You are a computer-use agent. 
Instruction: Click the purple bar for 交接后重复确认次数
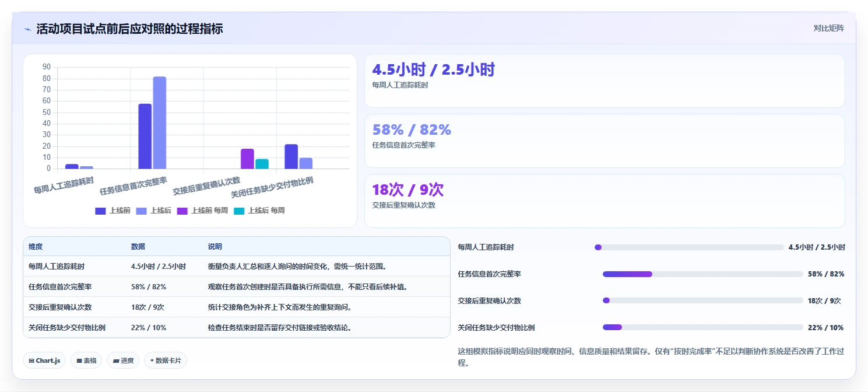247,159
